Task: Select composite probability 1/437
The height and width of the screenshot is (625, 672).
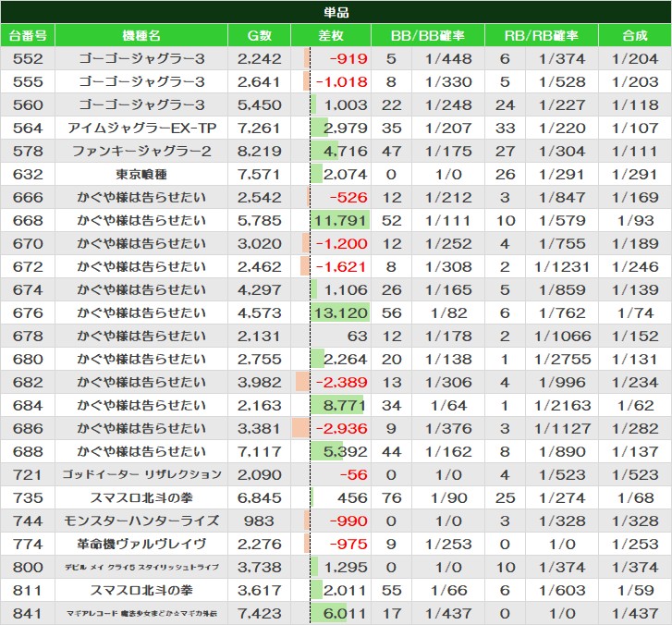Action: (635, 614)
